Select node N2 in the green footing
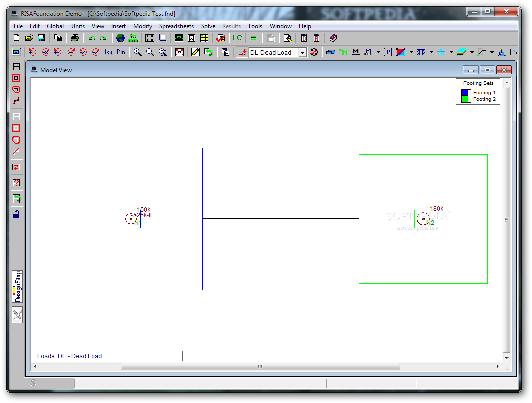532x403 pixels. point(423,219)
